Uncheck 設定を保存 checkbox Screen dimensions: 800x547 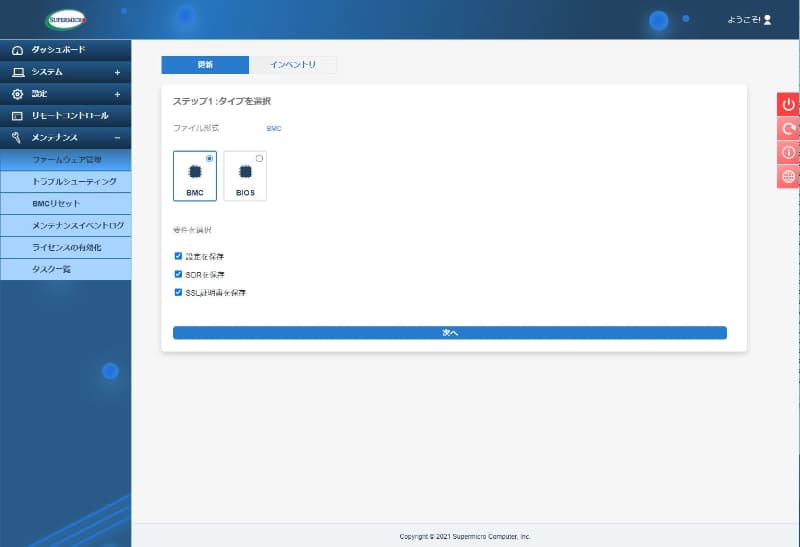point(178,256)
